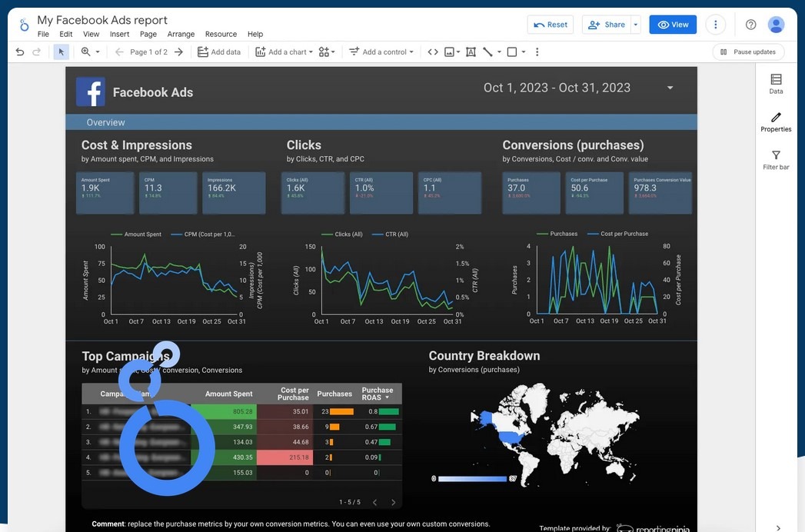Click the world map country chart

(554, 434)
